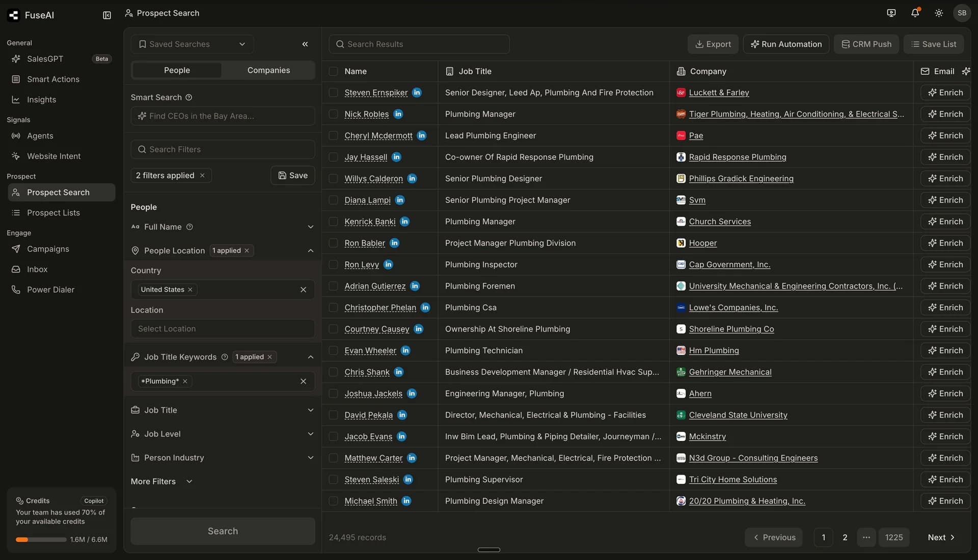Open Website Intent
Viewport: 978px width, 560px height.
point(53,156)
